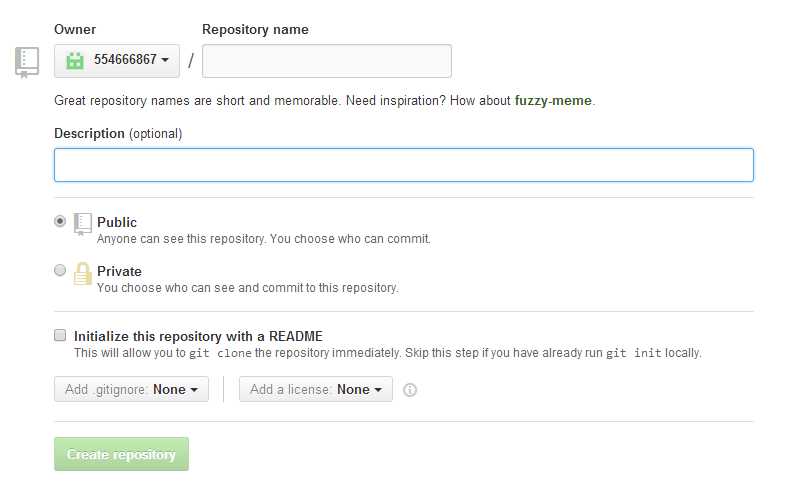The image size is (792, 485).
Task: Click the Private option label
Action: click(119, 271)
